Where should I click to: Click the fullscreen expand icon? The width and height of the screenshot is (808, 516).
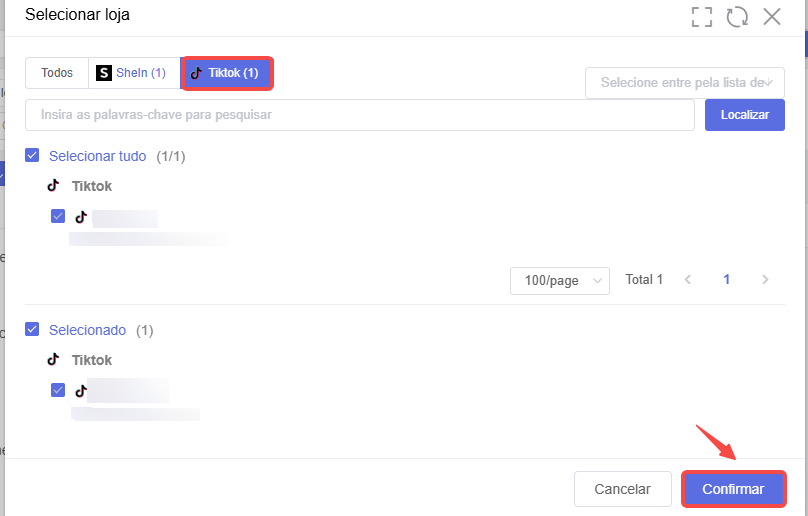click(702, 16)
